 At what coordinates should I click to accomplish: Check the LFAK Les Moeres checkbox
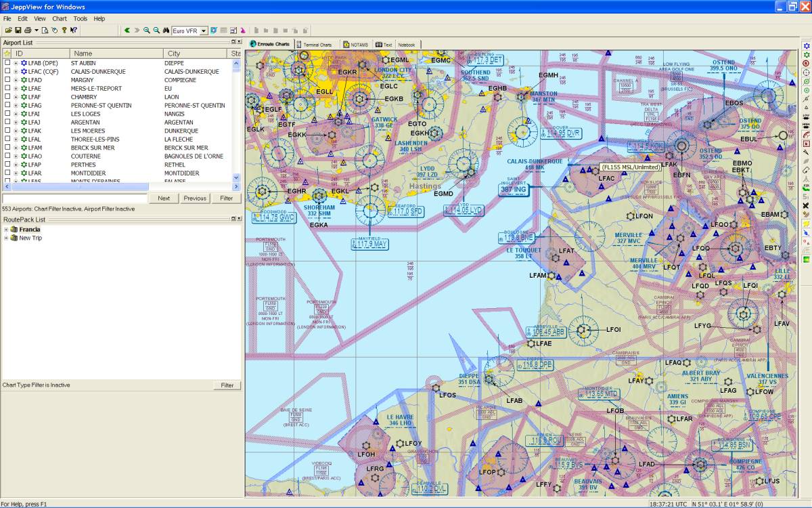pyautogui.click(x=7, y=131)
